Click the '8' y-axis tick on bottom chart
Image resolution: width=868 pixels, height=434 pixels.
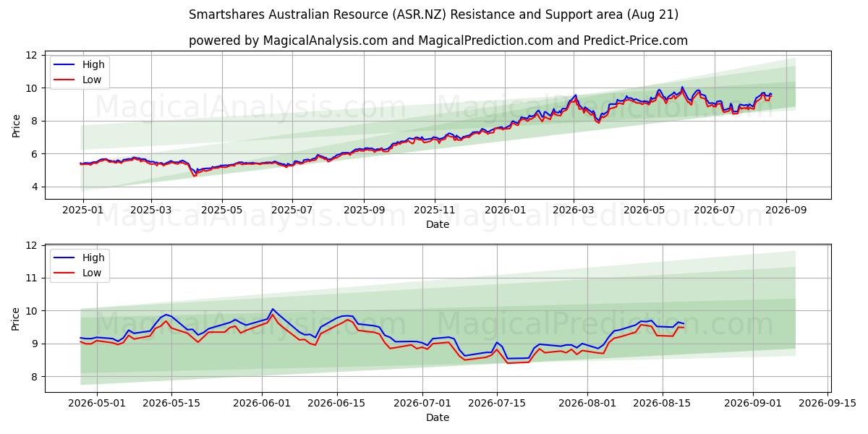click(34, 377)
